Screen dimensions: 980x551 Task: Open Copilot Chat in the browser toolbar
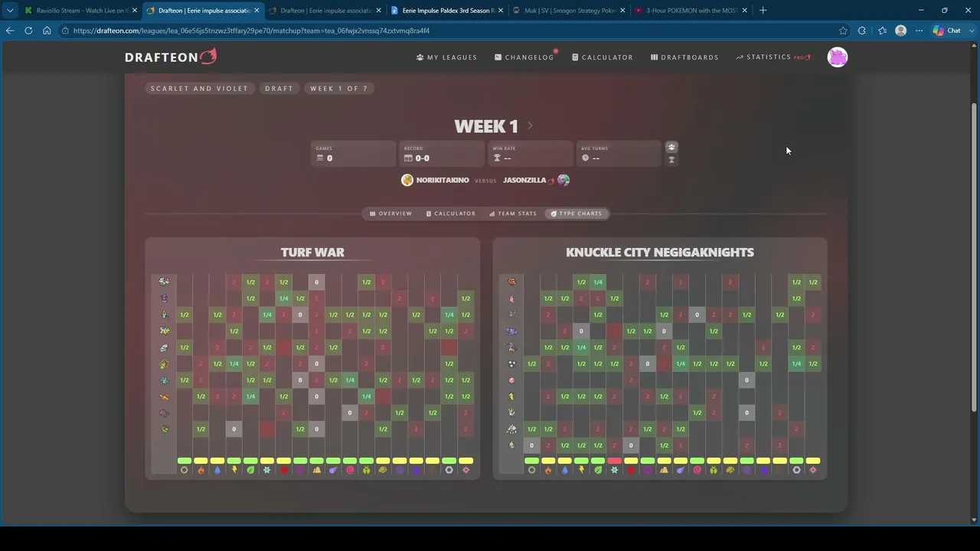(947, 31)
